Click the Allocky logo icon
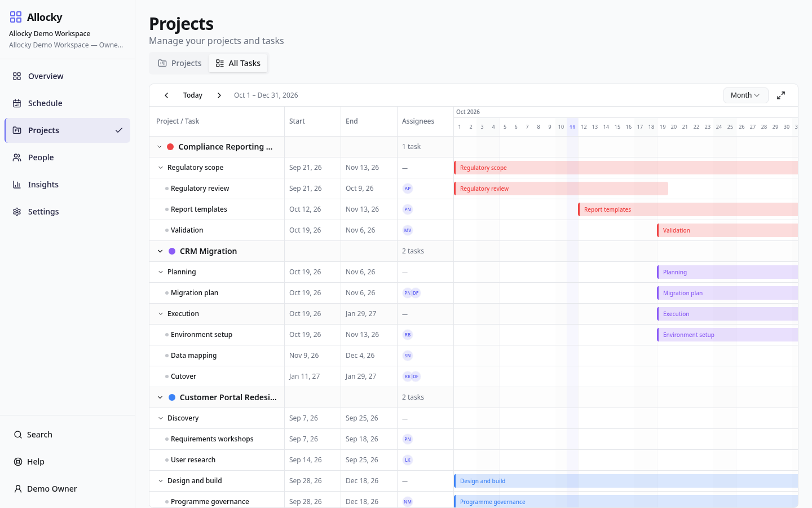The height and width of the screenshot is (508, 812). [x=16, y=17]
